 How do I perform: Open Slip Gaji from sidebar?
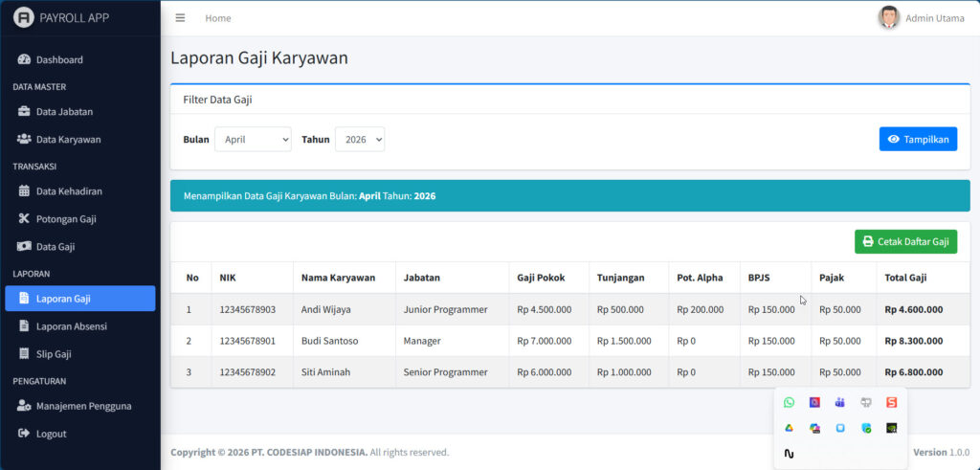pyautogui.click(x=54, y=354)
